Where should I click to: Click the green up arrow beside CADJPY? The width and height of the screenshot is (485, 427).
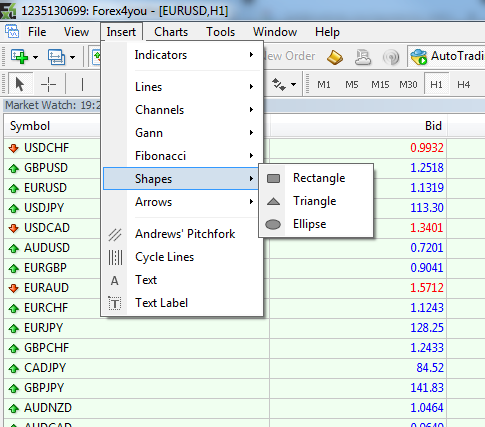click(14, 368)
